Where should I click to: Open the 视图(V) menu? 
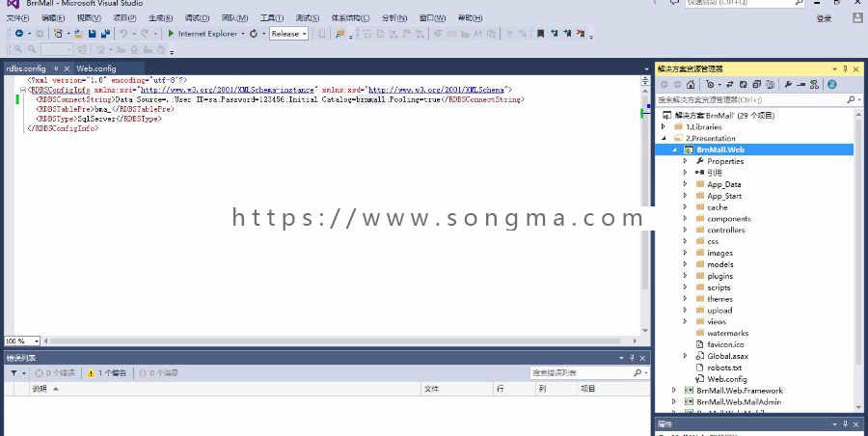tap(89, 18)
